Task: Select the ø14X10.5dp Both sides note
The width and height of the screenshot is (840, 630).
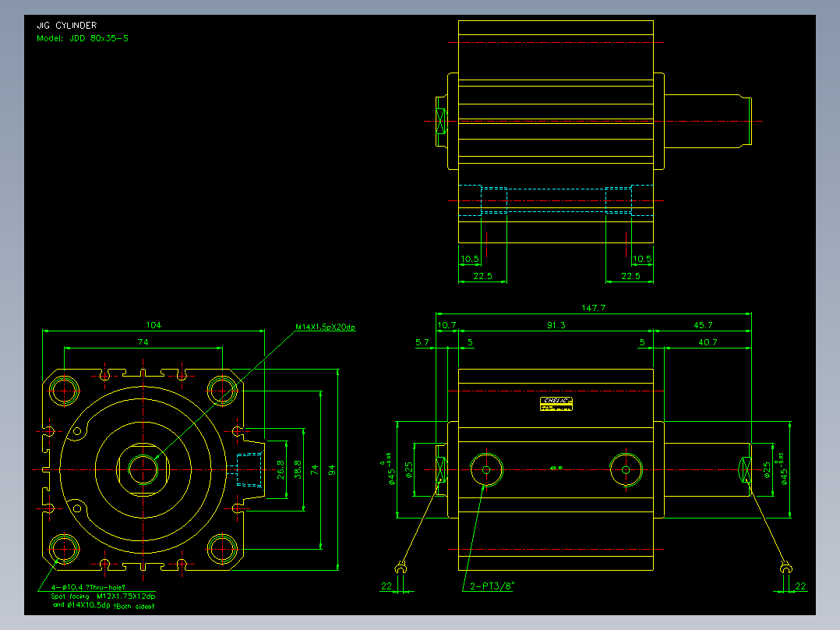Action: [104, 605]
